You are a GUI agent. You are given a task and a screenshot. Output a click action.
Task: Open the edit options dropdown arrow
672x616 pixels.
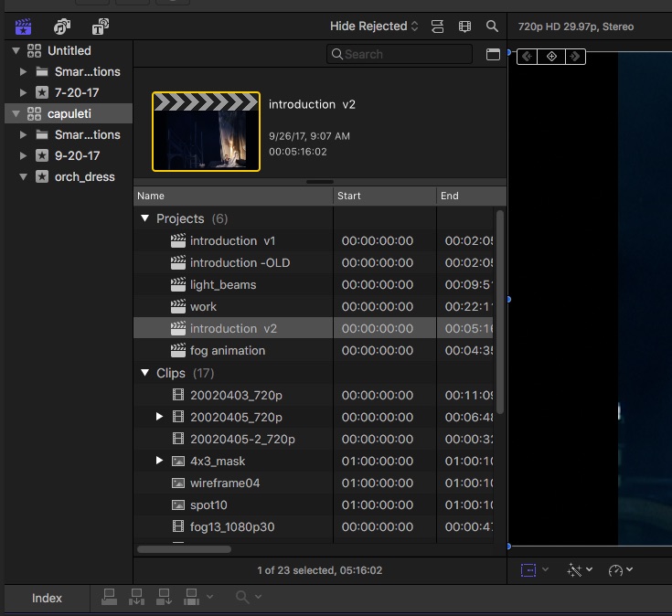pos(209,596)
